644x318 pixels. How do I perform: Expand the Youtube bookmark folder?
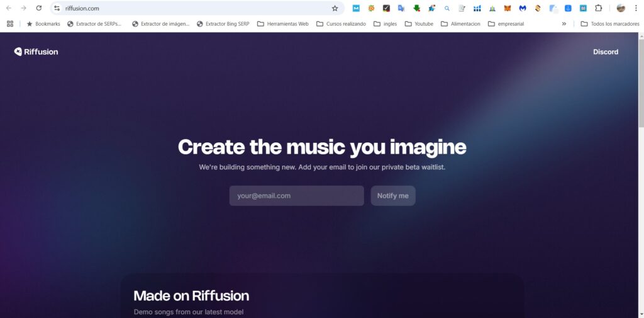419,24
